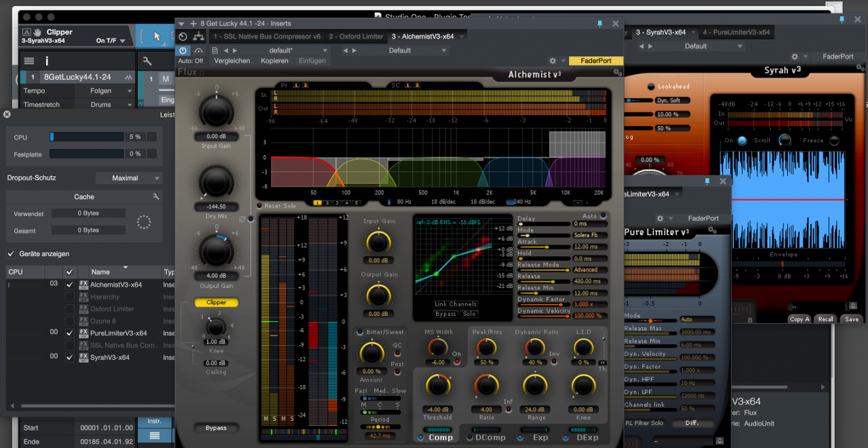Open the Dropout-Schutz Maximal dropdown

tap(128, 178)
